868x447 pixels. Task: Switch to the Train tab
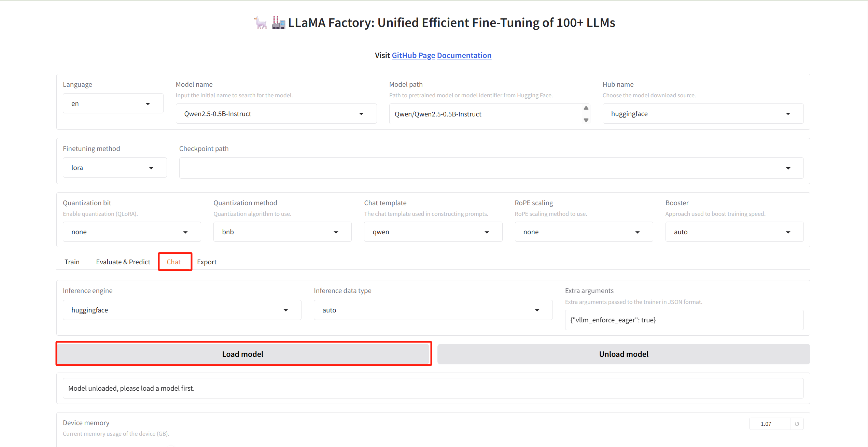tap(72, 262)
